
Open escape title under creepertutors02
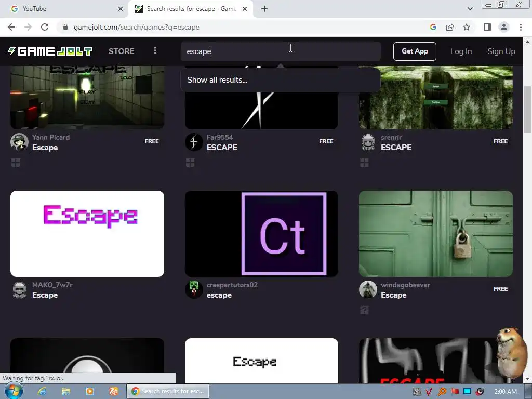pos(219,295)
